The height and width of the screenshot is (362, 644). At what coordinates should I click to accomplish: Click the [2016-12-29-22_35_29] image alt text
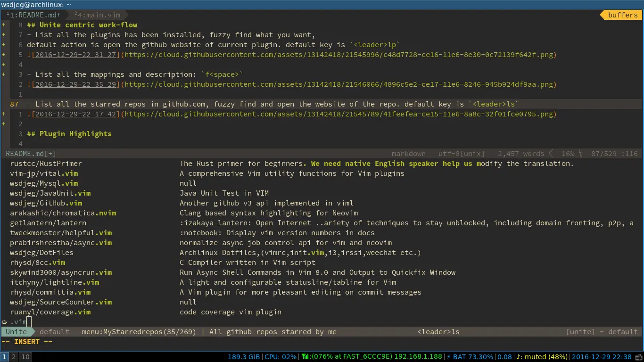click(75, 84)
